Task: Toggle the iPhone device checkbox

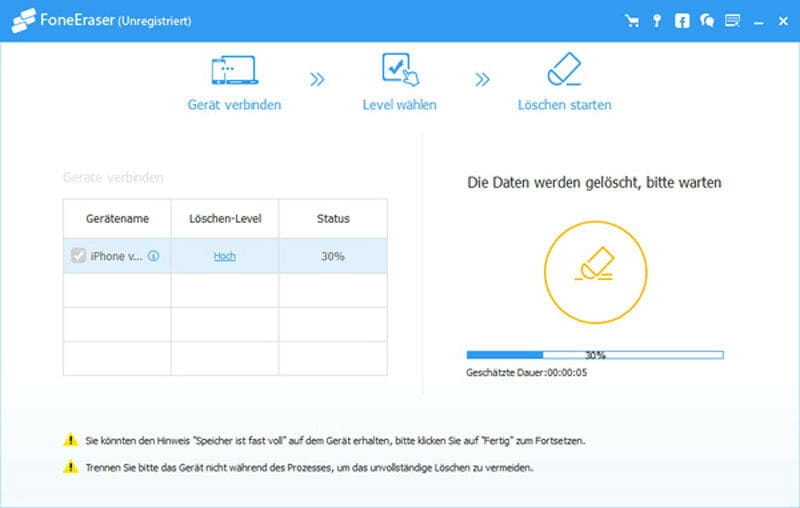Action: coord(78,256)
